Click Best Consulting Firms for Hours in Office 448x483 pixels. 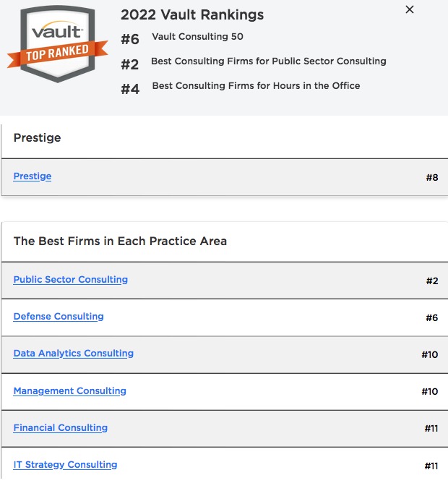[x=256, y=85]
